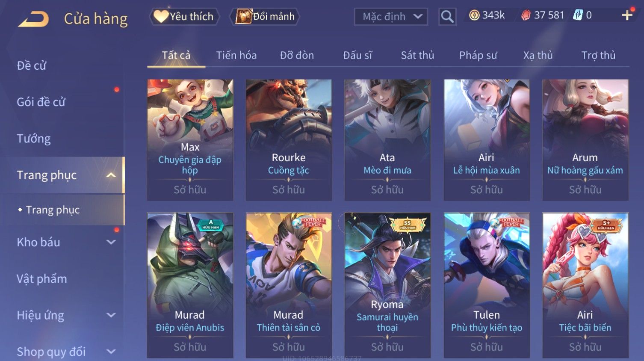Expand the Shop quy đổi section
The image size is (644, 361).
(x=111, y=352)
